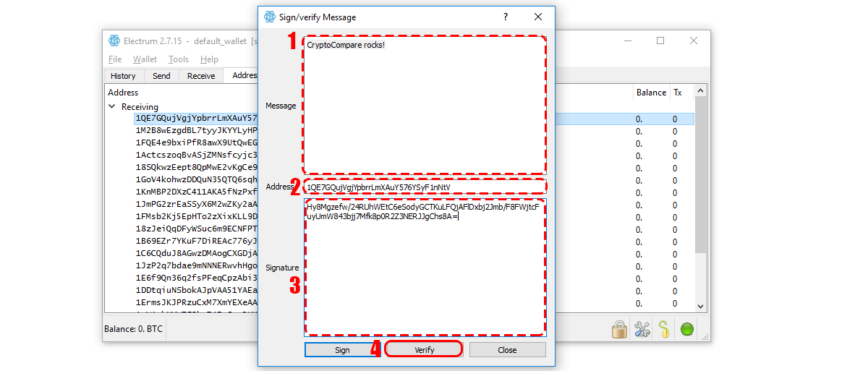
Task: Click the Address input field in the dialog
Action: [425, 187]
